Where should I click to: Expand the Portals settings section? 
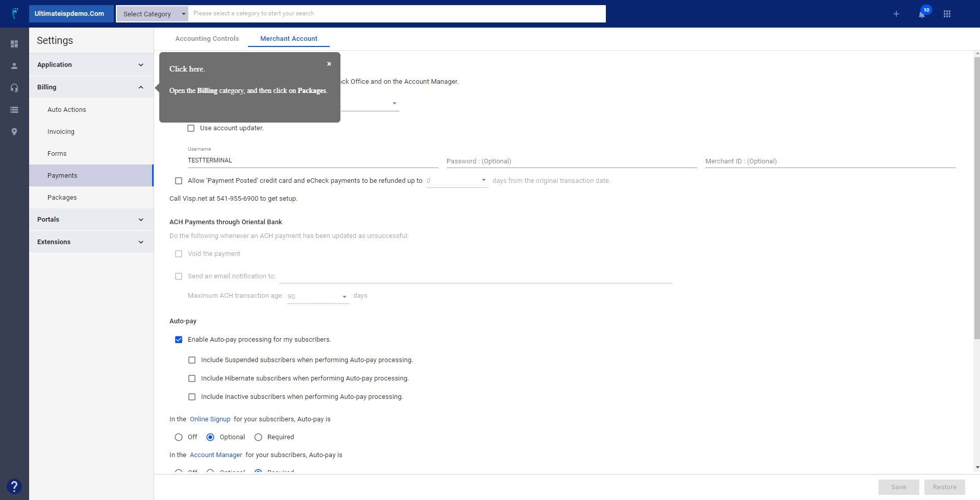(x=91, y=220)
